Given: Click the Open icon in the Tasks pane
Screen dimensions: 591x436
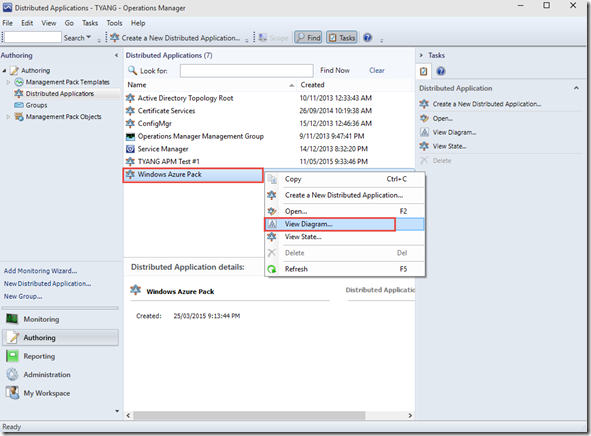Looking at the screenshot, I should (424, 118).
